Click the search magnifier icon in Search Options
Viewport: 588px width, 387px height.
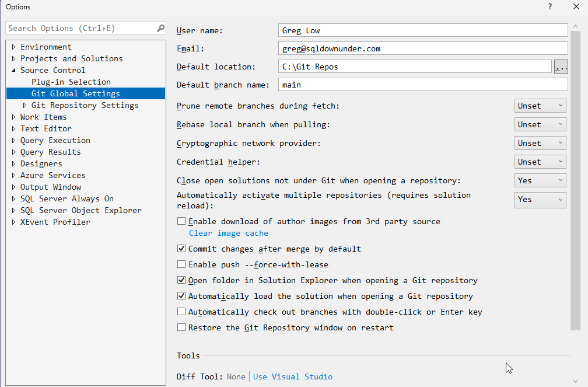pyautogui.click(x=160, y=28)
